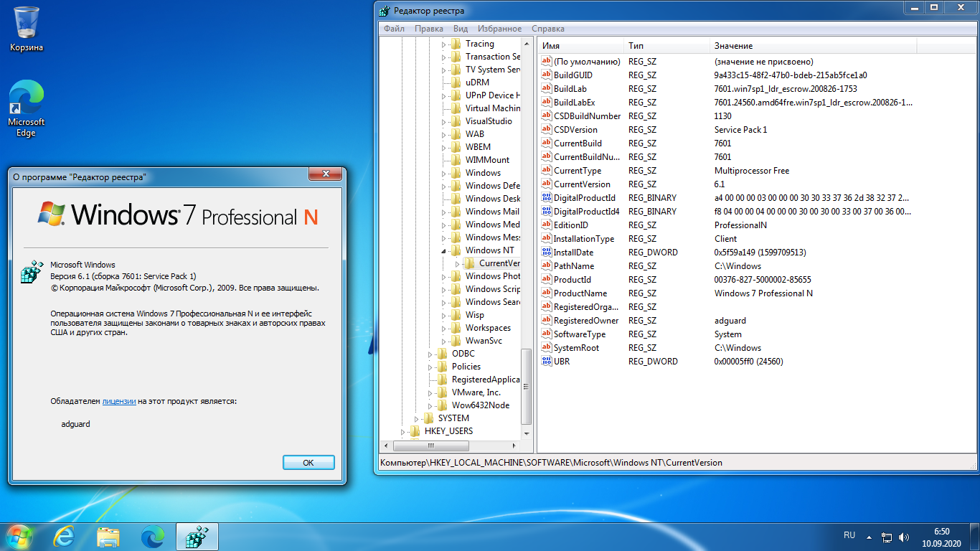980x551 pixels.
Task: Expand the HKEY_USERS hive node
Action: (x=402, y=431)
